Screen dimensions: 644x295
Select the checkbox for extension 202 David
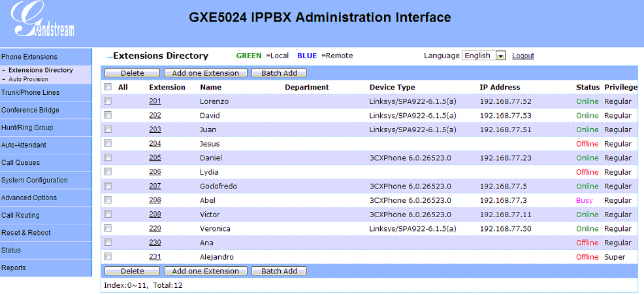pos(108,115)
